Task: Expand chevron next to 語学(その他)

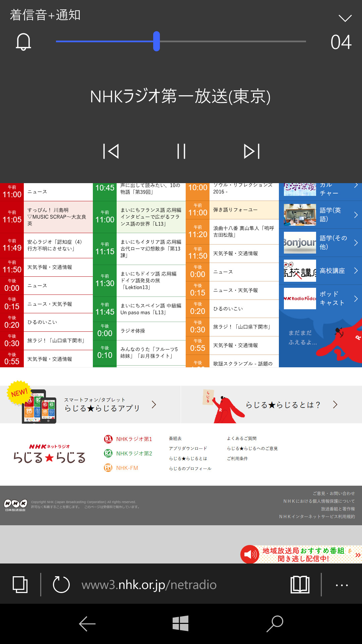Action: click(356, 243)
